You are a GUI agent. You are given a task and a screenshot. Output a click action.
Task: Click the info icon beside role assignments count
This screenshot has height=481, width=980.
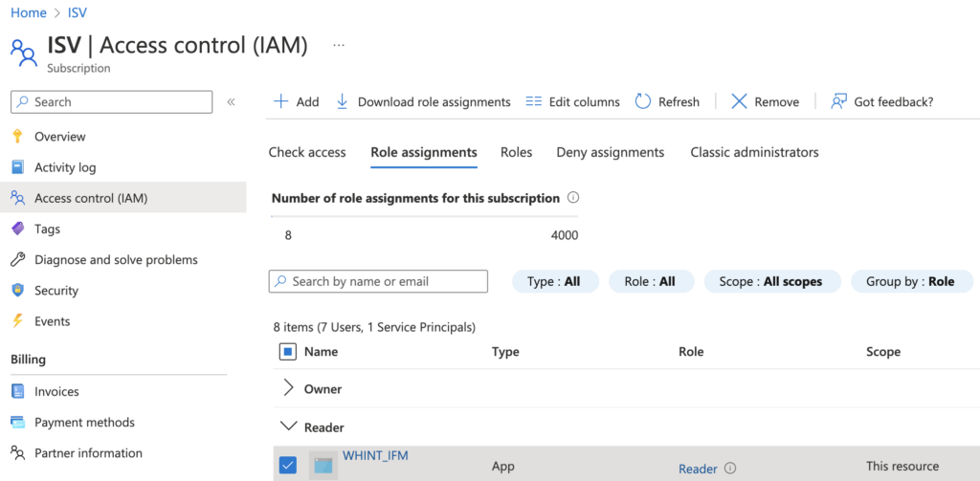[x=572, y=198]
